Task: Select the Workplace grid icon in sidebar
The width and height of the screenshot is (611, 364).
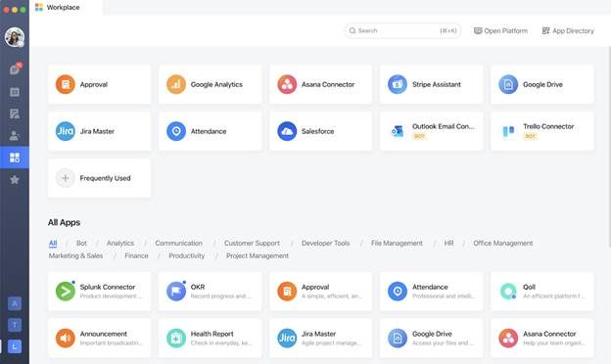Action: pos(15,158)
